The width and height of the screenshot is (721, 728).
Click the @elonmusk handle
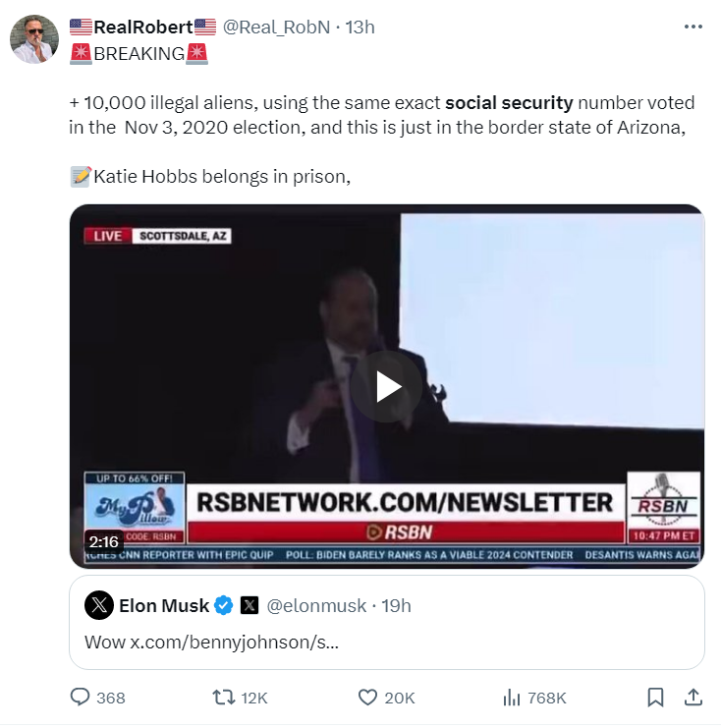point(316,606)
